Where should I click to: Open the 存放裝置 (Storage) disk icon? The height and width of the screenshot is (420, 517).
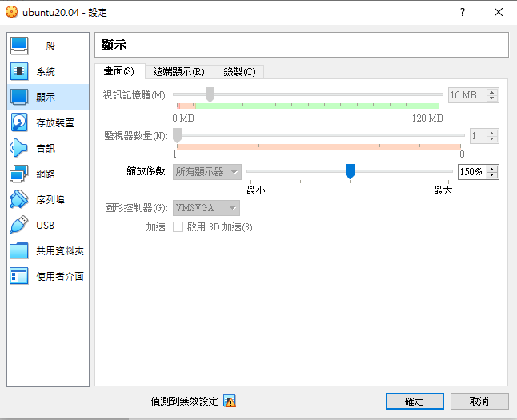tap(20, 122)
